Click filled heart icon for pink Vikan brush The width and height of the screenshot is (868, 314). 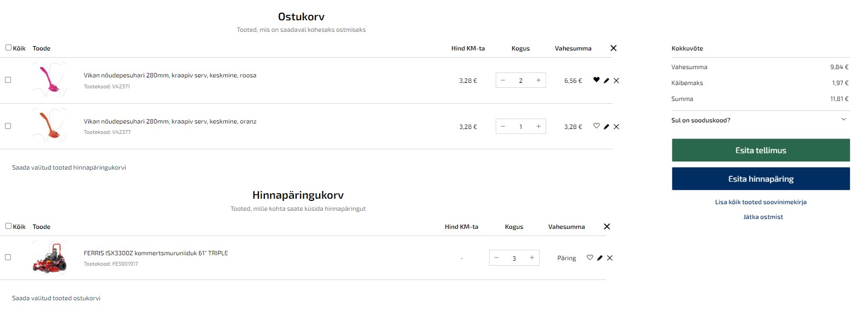point(597,80)
